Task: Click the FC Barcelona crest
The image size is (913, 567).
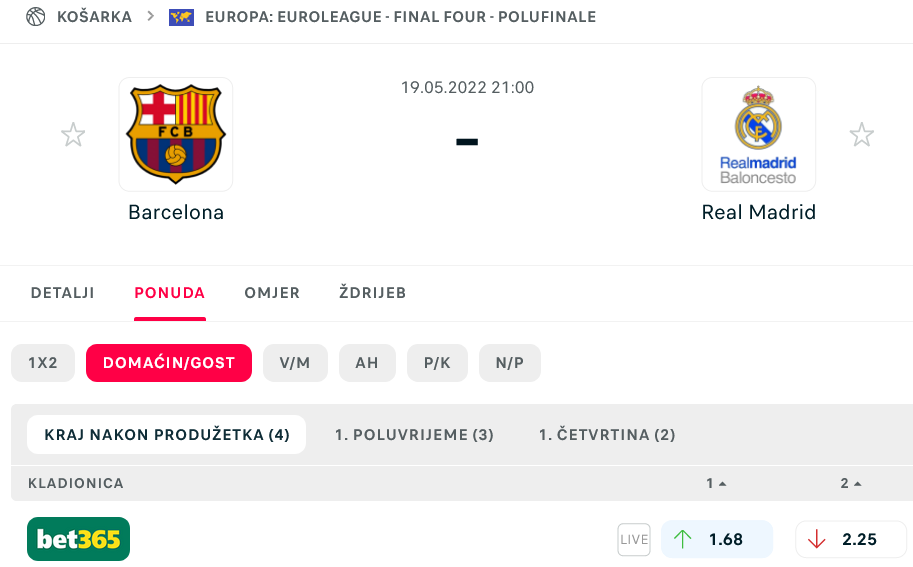Action: tap(176, 134)
